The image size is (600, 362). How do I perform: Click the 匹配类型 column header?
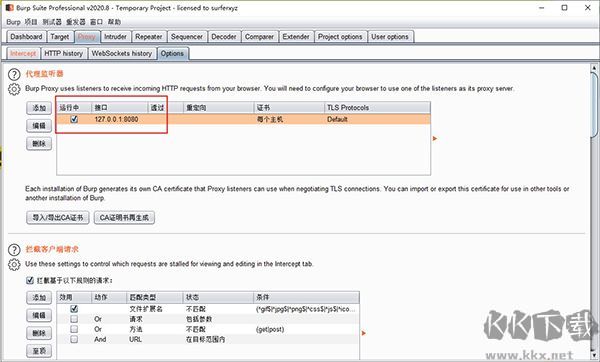click(x=155, y=297)
